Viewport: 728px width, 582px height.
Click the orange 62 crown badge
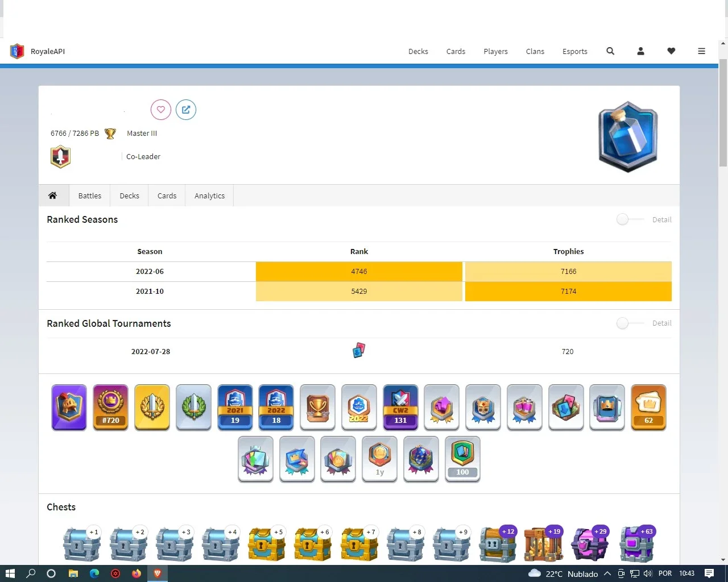(x=649, y=408)
